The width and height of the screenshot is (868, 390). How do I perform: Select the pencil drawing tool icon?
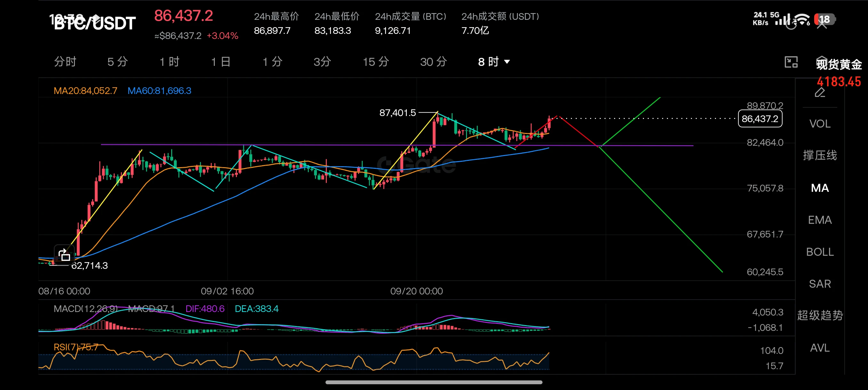pyautogui.click(x=820, y=92)
